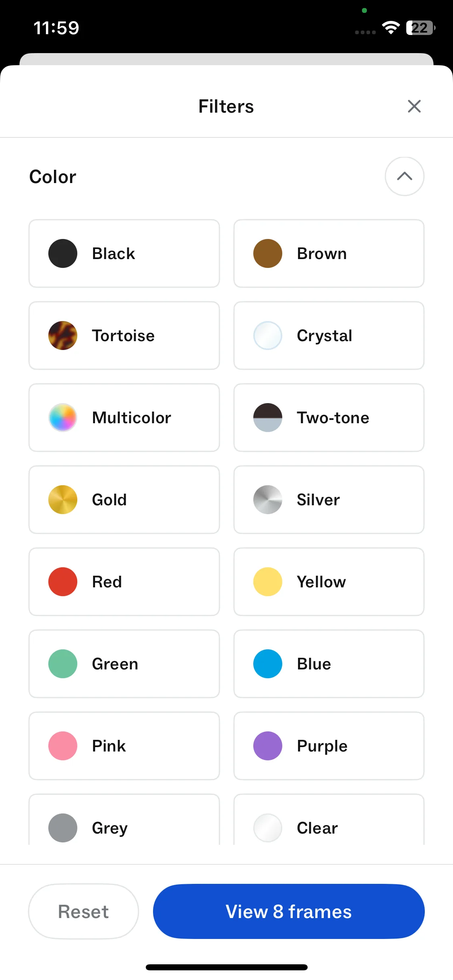Tap the Red circle swatch

coord(63,582)
